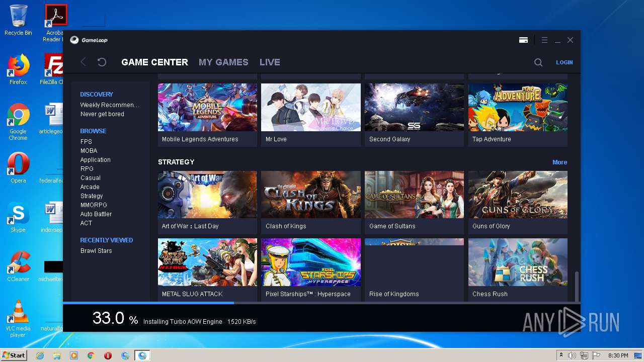This screenshot has width=644, height=362.
Task: Open Guns of Glory thumbnail
Action: click(x=518, y=195)
